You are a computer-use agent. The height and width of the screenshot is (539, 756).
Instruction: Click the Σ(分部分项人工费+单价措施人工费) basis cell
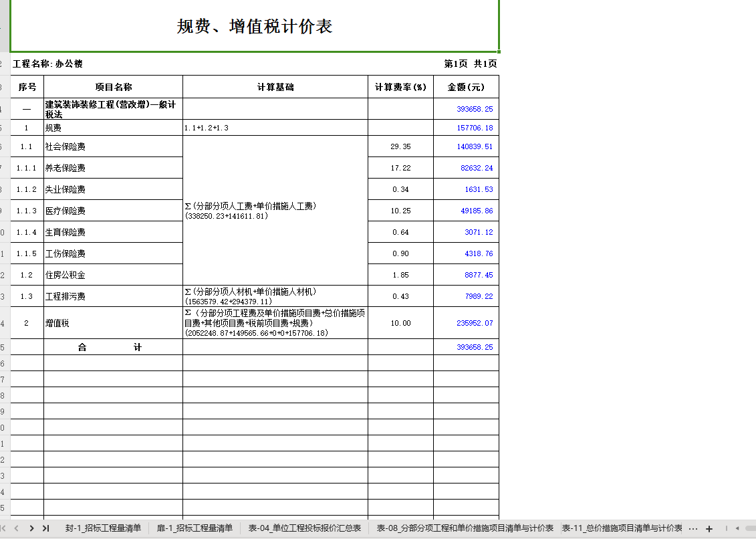pyautogui.click(x=275, y=211)
